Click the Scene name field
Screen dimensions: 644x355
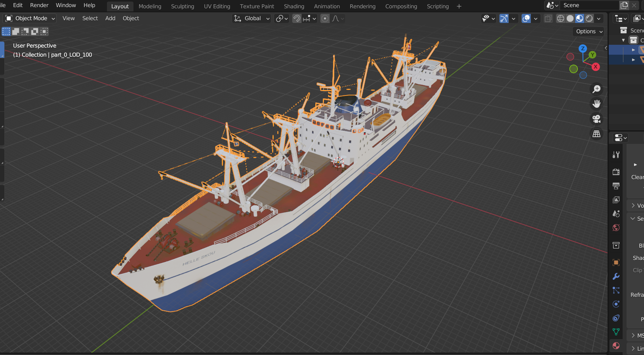click(x=589, y=5)
